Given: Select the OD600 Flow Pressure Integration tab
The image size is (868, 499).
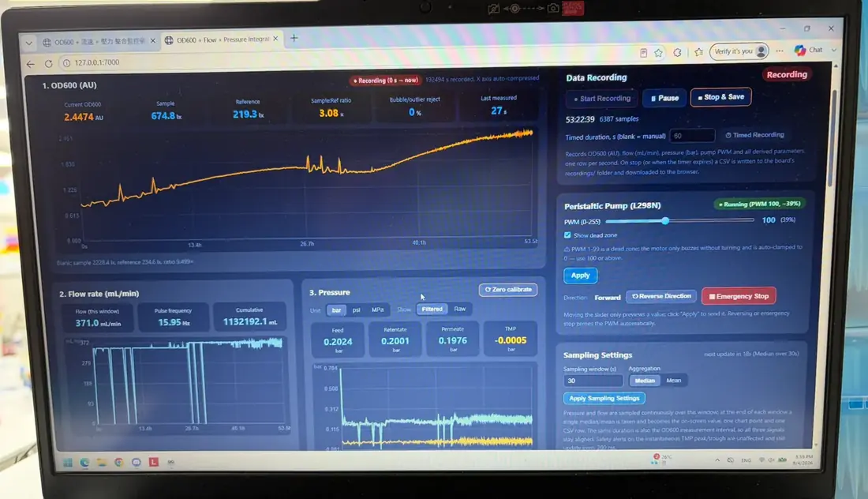Looking at the screenshot, I should [x=222, y=39].
